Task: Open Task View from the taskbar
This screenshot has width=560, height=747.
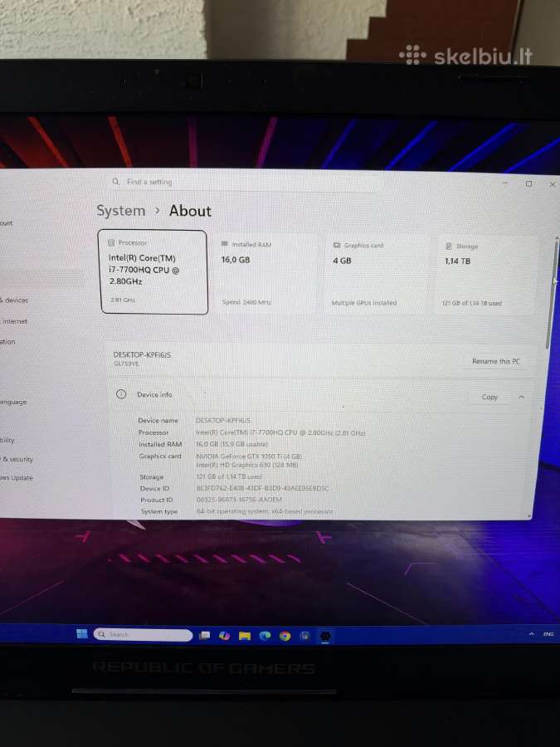Action: [x=205, y=635]
